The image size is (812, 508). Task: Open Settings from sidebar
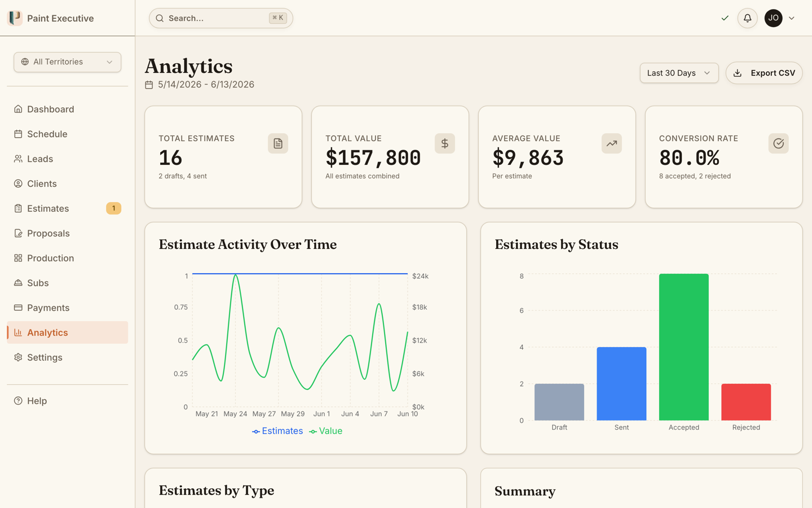point(67,357)
